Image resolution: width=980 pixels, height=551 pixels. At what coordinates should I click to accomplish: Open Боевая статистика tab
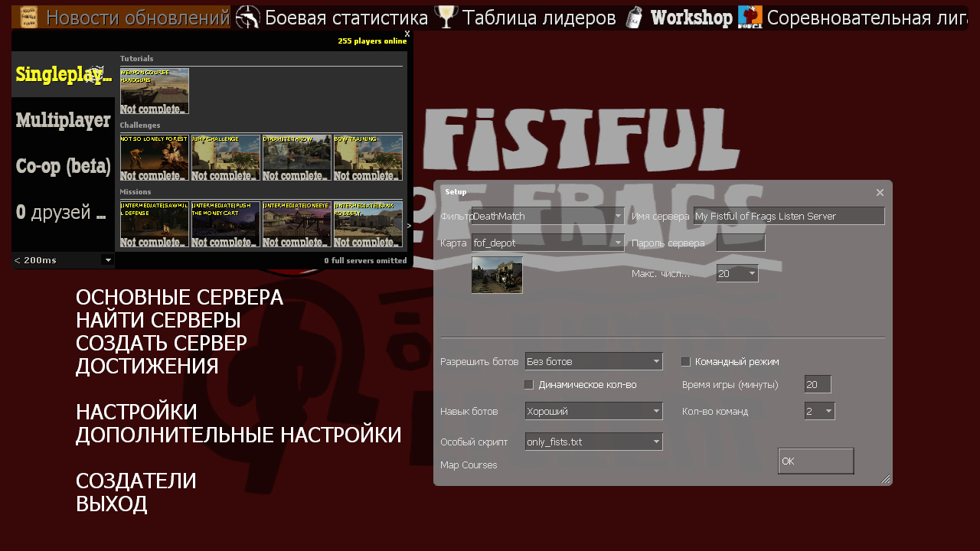coord(332,17)
